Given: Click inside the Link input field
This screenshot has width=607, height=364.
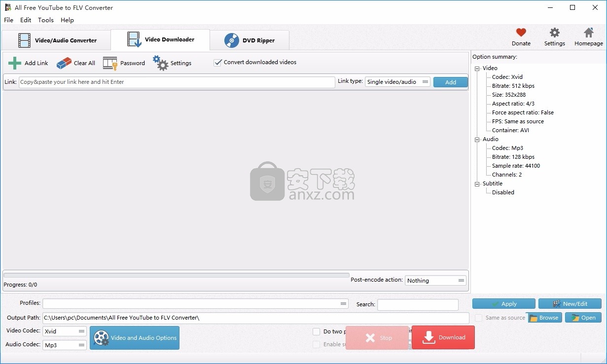Looking at the screenshot, I should [x=177, y=82].
